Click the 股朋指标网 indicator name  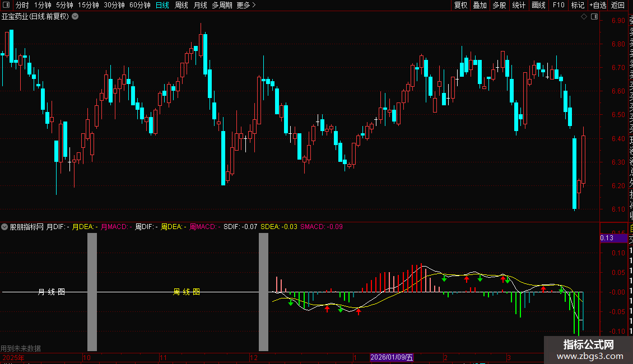[27, 227]
